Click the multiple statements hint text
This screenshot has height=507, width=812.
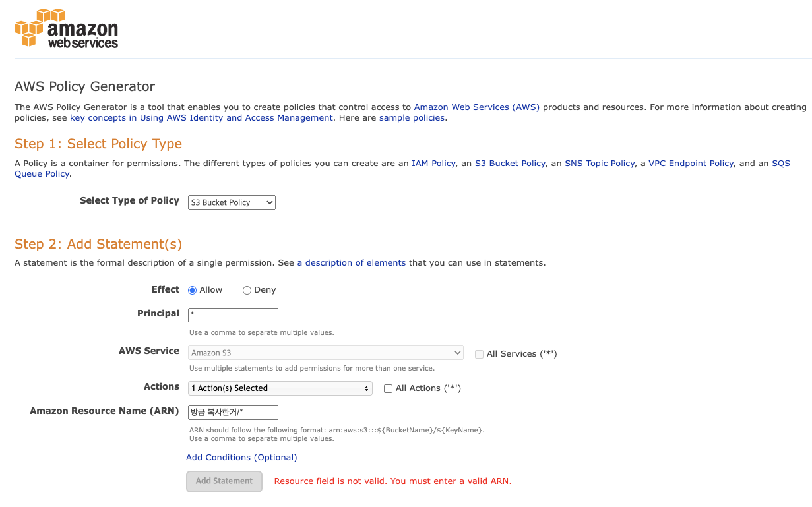pyautogui.click(x=312, y=368)
